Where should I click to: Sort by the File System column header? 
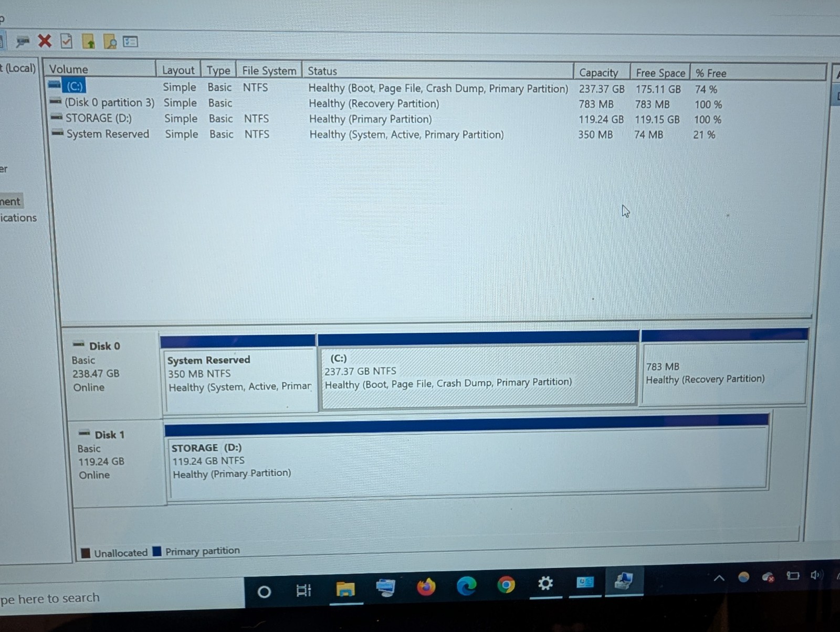269,70
